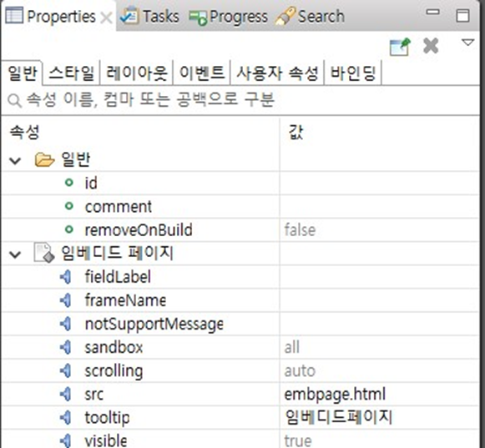Viewport: 485px width, 448px height.
Task: Click the src value embpage.html
Action: (335, 395)
